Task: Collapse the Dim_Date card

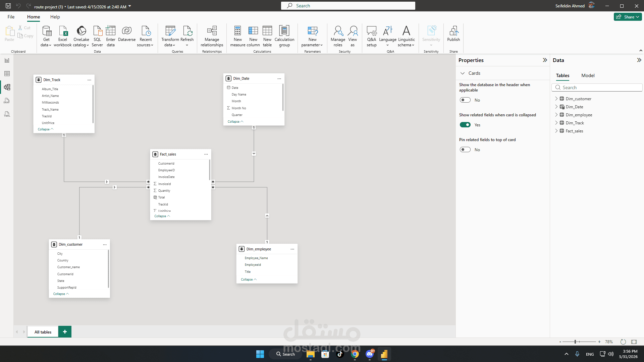Action: tap(235, 122)
